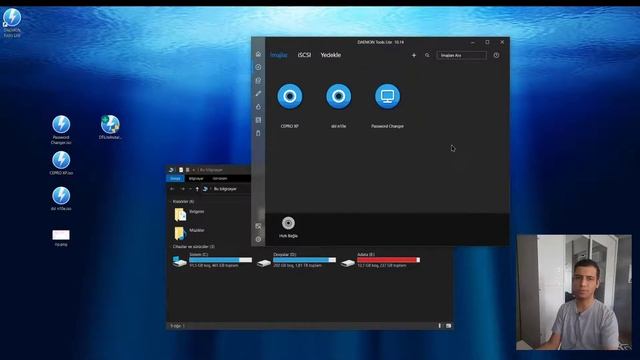Minimize the DAEMON Tools Lite window
The image size is (640, 360).
(x=472, y=42)
